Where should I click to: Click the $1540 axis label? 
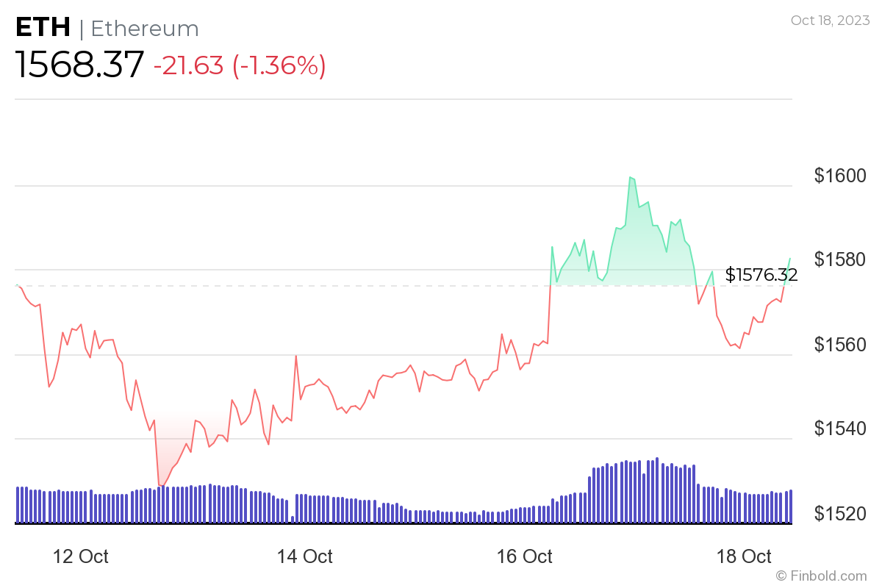pos(839,429)
